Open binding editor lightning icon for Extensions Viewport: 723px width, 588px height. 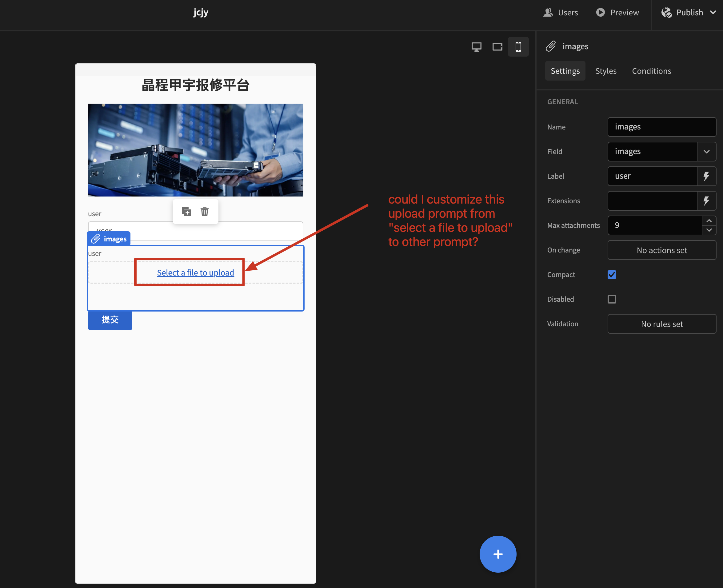[x=707, y=201]
